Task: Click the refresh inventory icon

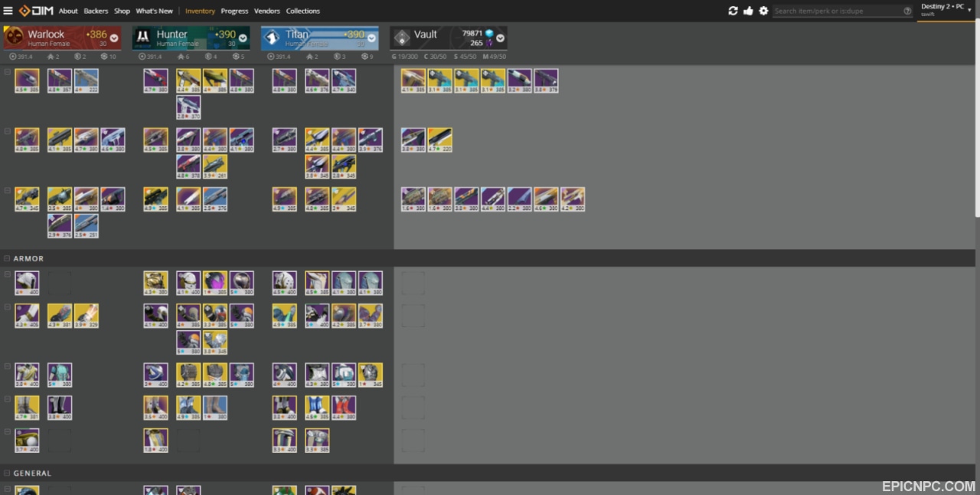Action: coord(733,11)
